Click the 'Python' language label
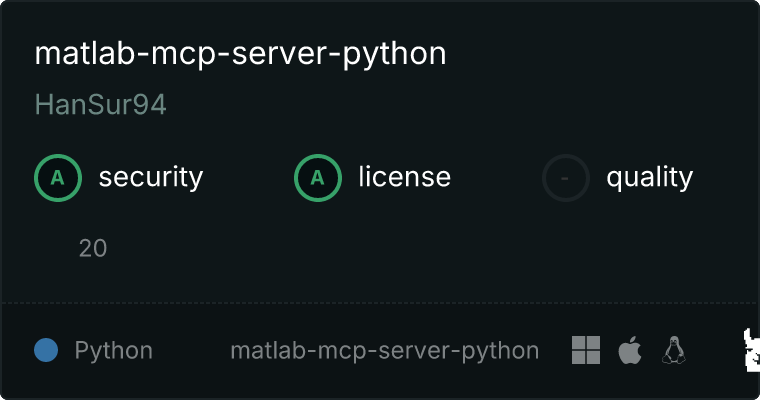The image size is (760, 400). point(114,351)
